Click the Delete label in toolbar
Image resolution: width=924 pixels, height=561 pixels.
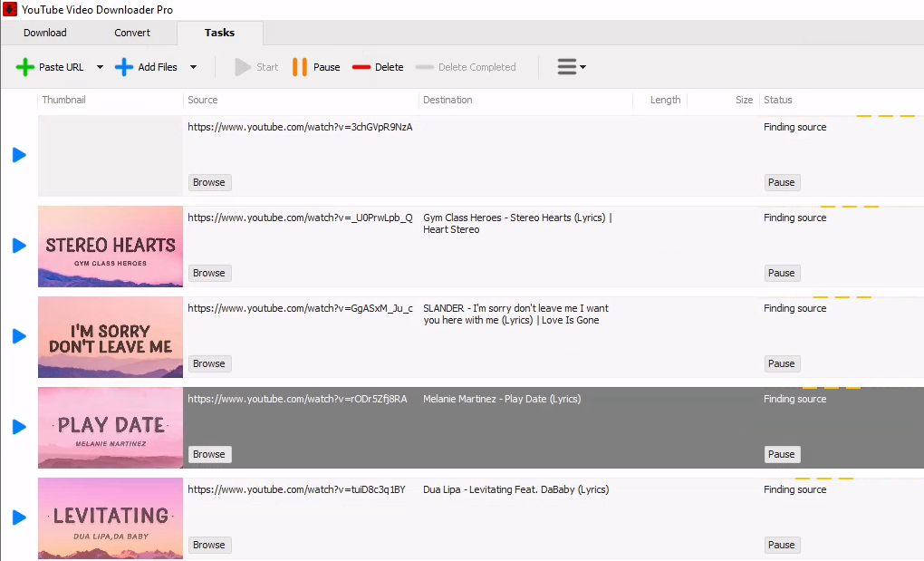[x=389, y=67]
